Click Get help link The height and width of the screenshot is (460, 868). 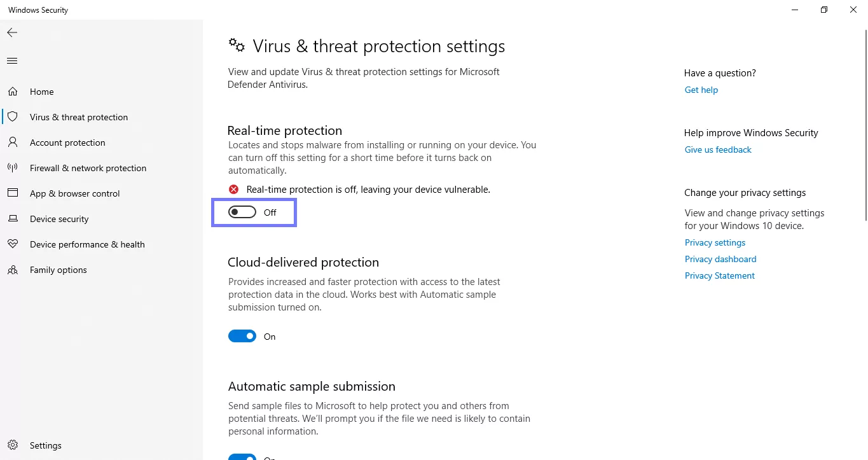click(701, 89)
